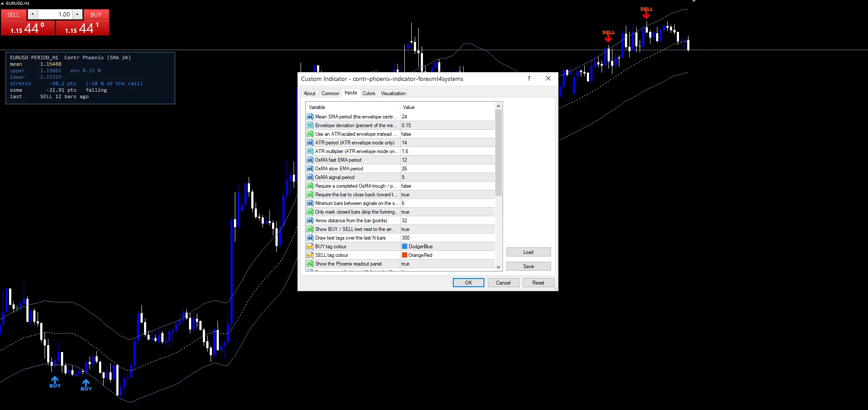Click the lot size field showing 1.00

pyautogui.click(x=55, y=14)
